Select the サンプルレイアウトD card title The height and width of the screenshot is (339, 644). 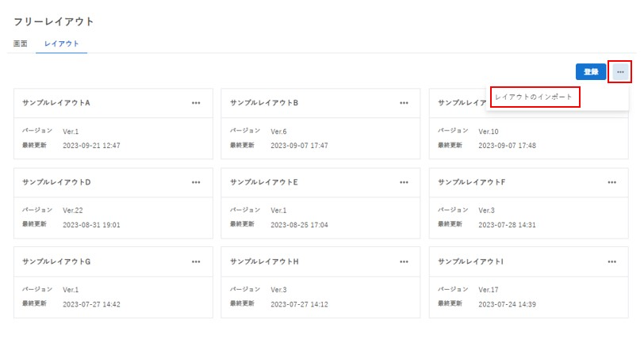(x=56, y=182)
